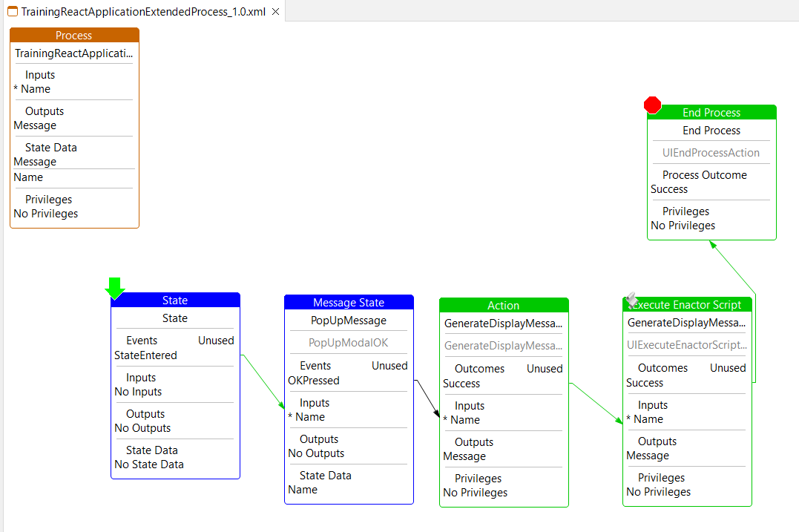Image resolution: width=799 pixels, height=532 pixels.
Task: Close the TrainingReactApplicationExtendedProcess_1.0.xml tab
Action: pyautogui.click(x=276, y=11)
